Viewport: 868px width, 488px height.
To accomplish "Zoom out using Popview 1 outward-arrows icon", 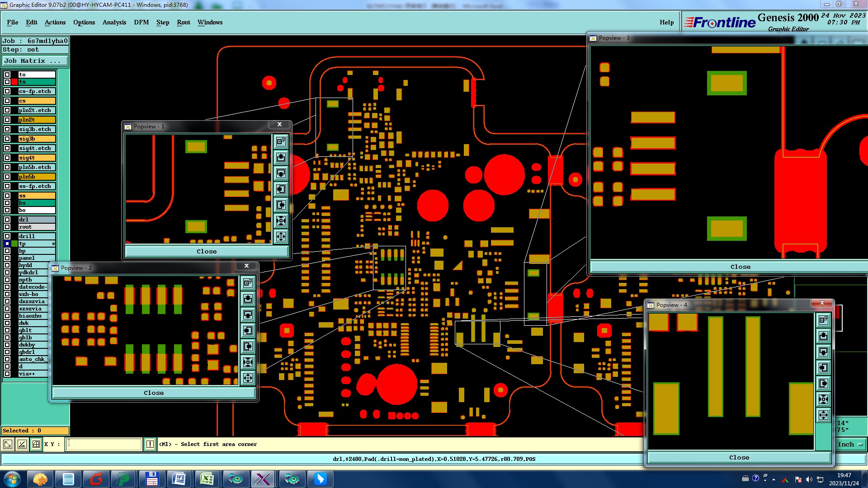I will pos(281,236).
